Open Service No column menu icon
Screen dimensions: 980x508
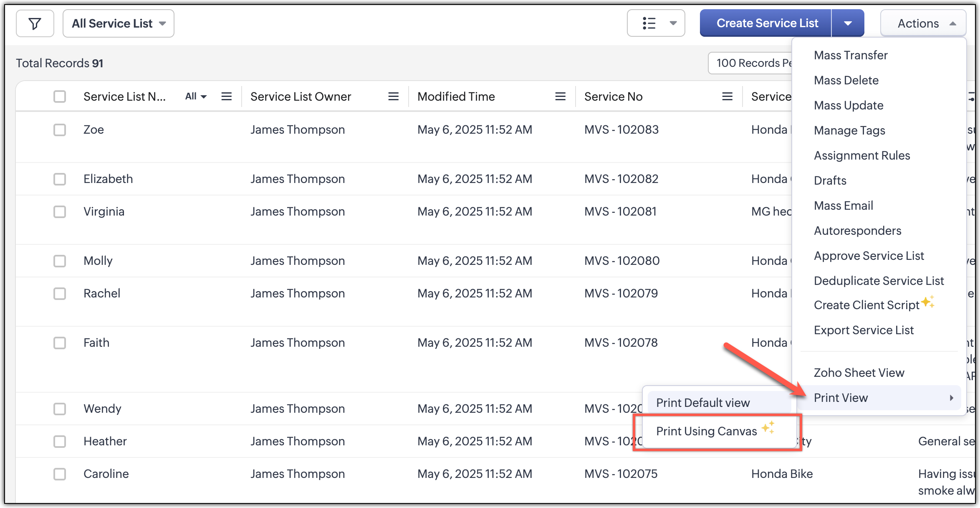pos(727,97)
